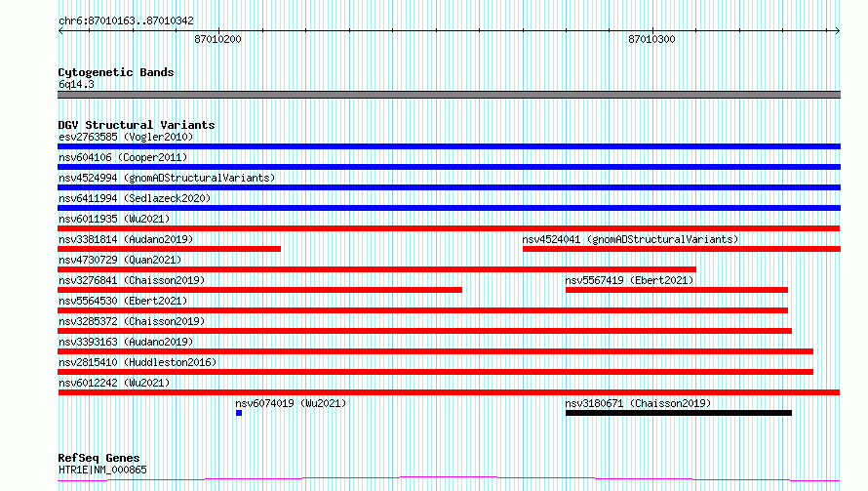This screenshot has width=868, height=491.
Task: Click the nsv6011935 (Wu2021) label
Action: tap(114, 219)
